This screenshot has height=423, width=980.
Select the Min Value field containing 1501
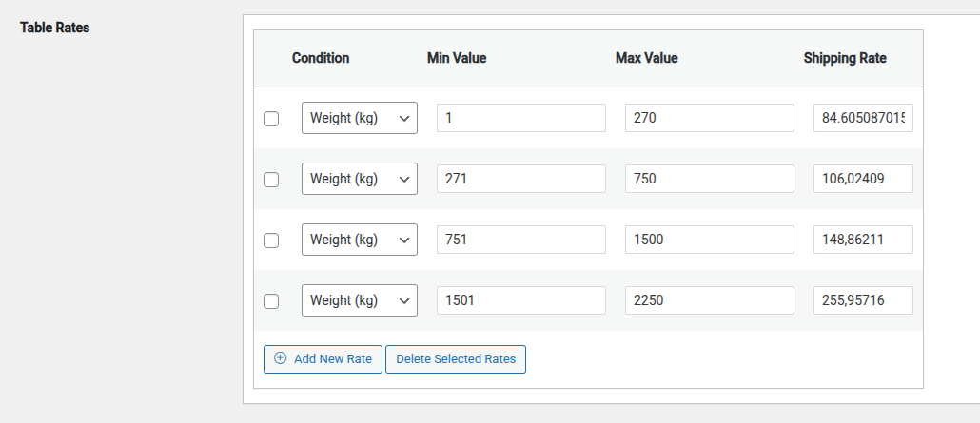[x=520, y=300]
